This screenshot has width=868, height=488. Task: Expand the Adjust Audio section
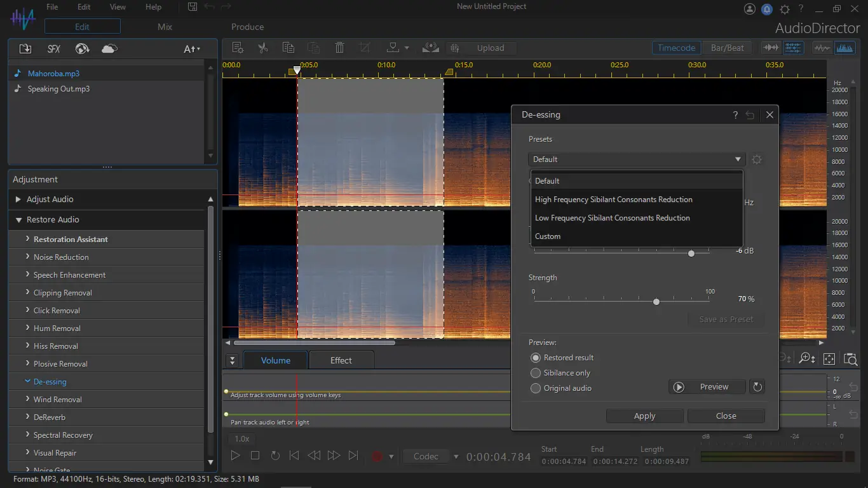click(18, 200)
